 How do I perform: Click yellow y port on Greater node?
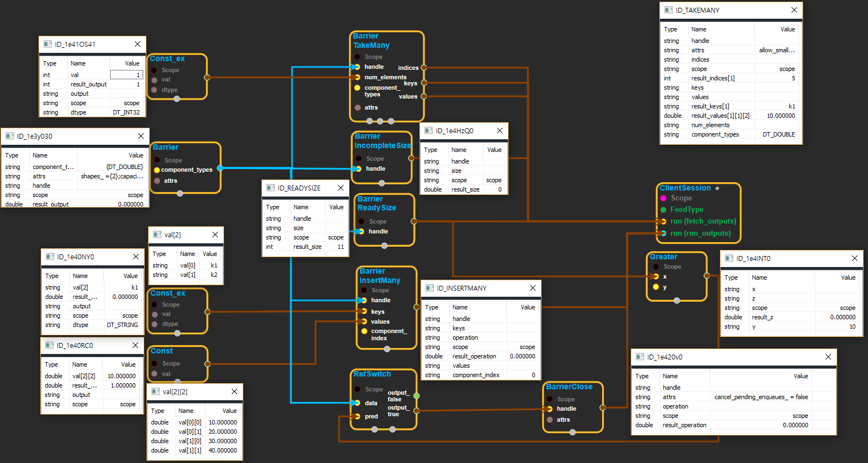click(656, 287)
